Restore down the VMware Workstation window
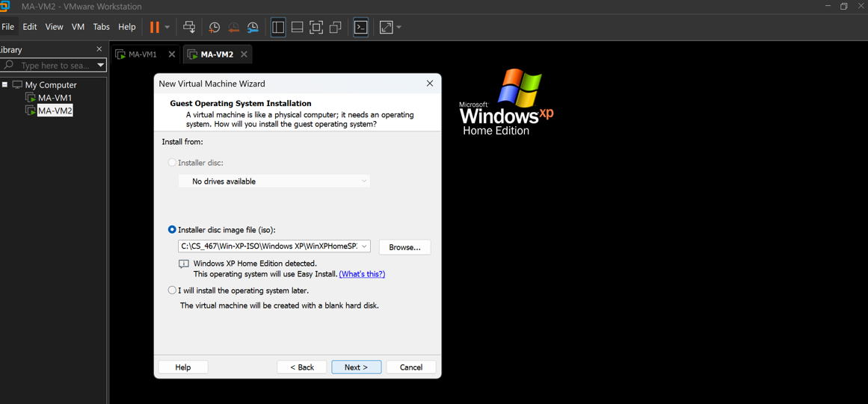The image size is (868, 404). [843, 7]
